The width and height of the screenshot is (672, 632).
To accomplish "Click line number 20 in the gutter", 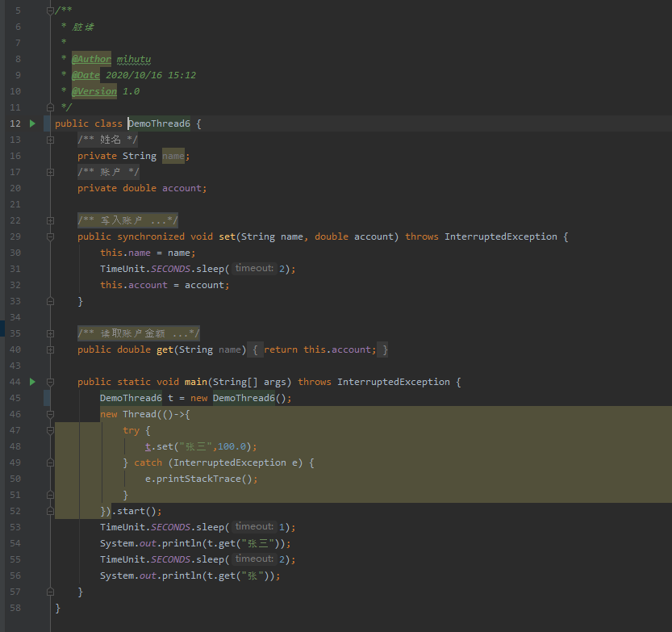I will 17,188.
